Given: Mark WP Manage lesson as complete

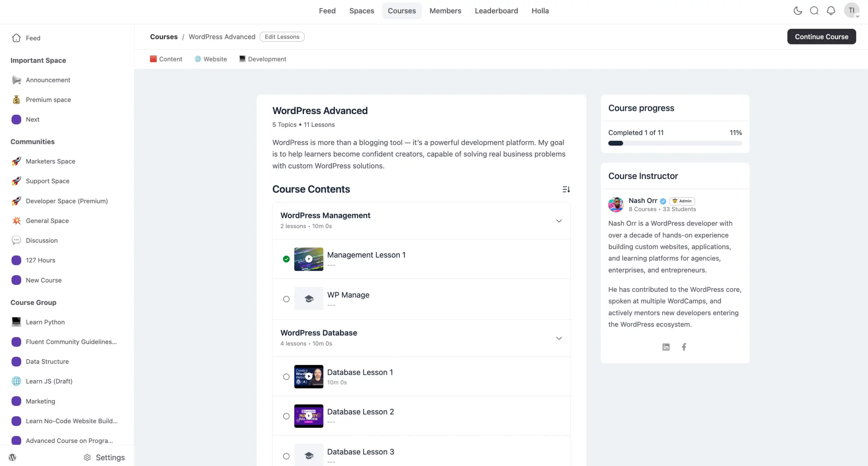Looking at the screenshot, I should (286, 299).
